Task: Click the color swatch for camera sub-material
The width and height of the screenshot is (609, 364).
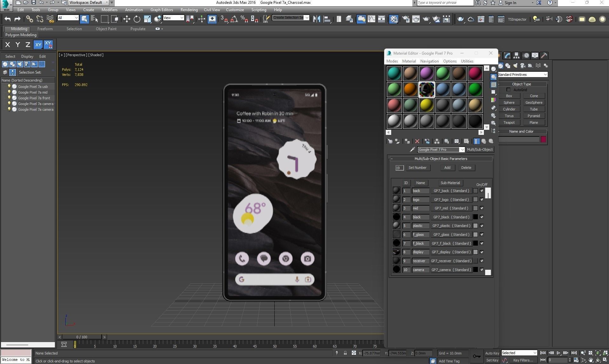Action: click(475, 270)
